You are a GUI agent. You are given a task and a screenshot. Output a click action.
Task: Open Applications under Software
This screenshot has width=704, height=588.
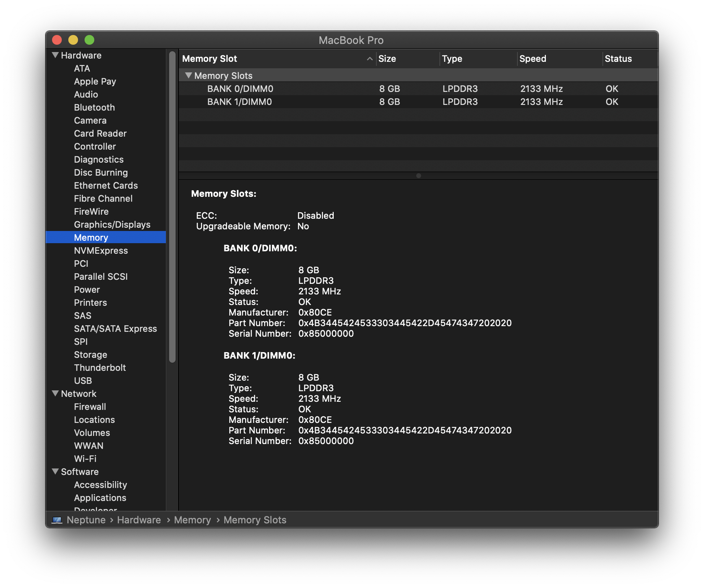pyautogui.click(x=100, y=498)
